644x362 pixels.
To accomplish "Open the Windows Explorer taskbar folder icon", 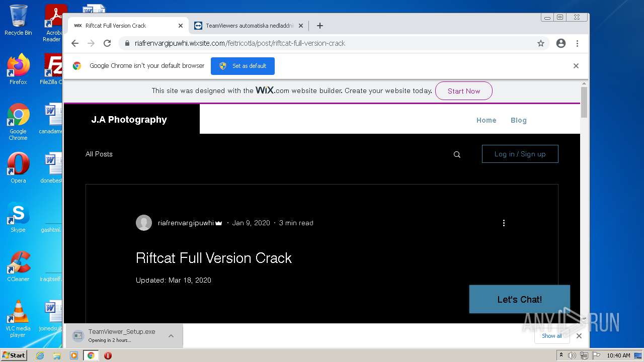I will 57,355.
